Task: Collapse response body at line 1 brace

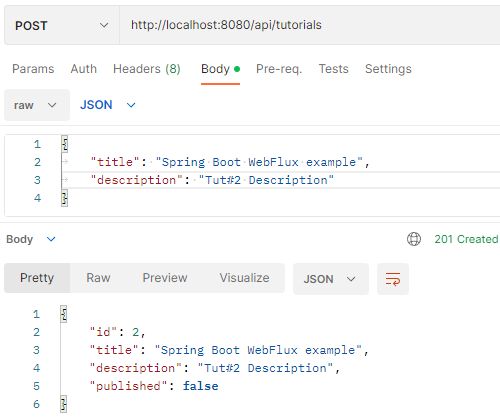Action: pyautogui.click(x=64, y=314)
